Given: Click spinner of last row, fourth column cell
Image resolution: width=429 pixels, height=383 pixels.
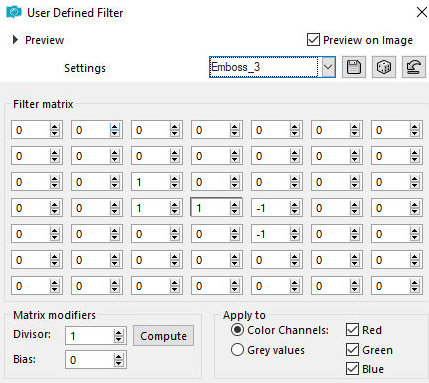Looking at the screenshot, I should tap(235, 286).
